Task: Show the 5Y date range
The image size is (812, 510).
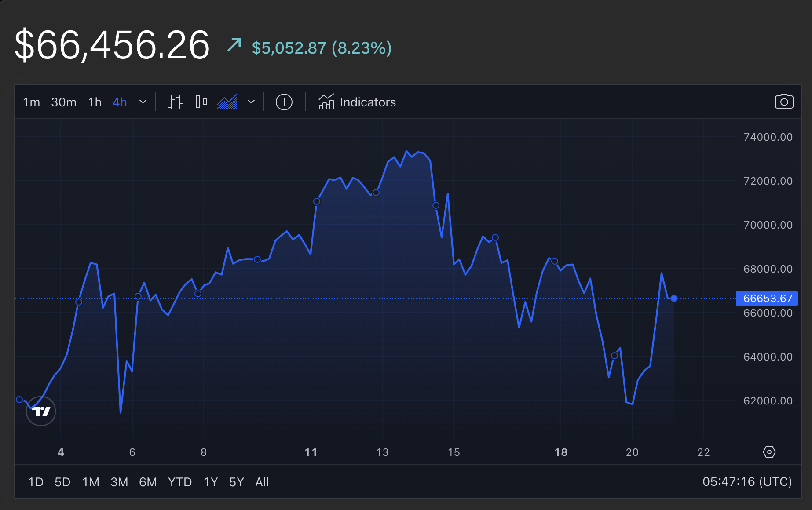Action: 237,482
